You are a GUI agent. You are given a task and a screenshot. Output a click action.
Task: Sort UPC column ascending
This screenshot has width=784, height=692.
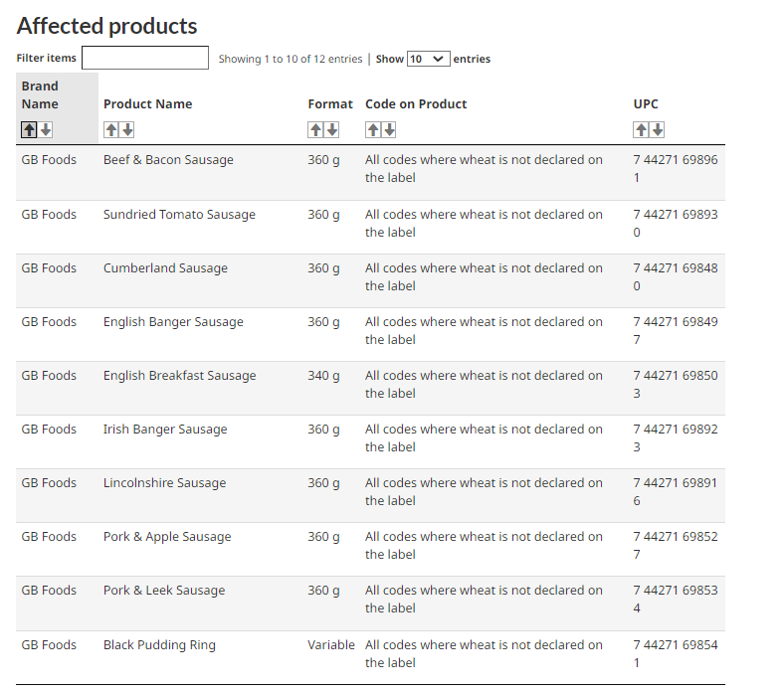[x=642, y=129]
